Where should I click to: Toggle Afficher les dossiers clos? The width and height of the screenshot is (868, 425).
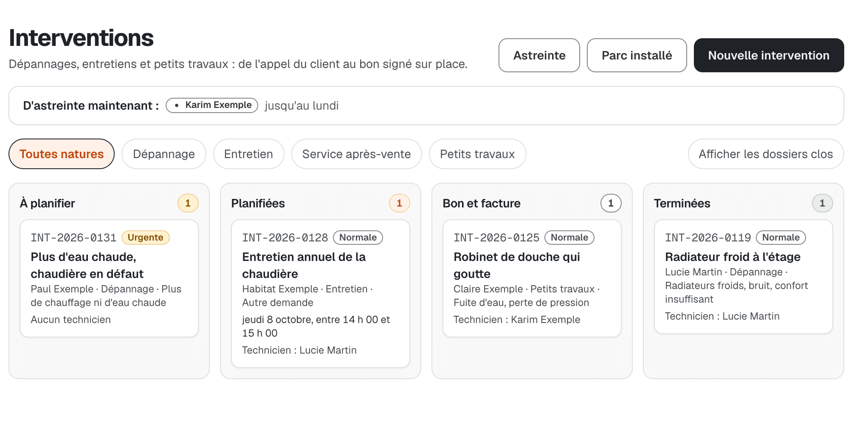[766, 154]
